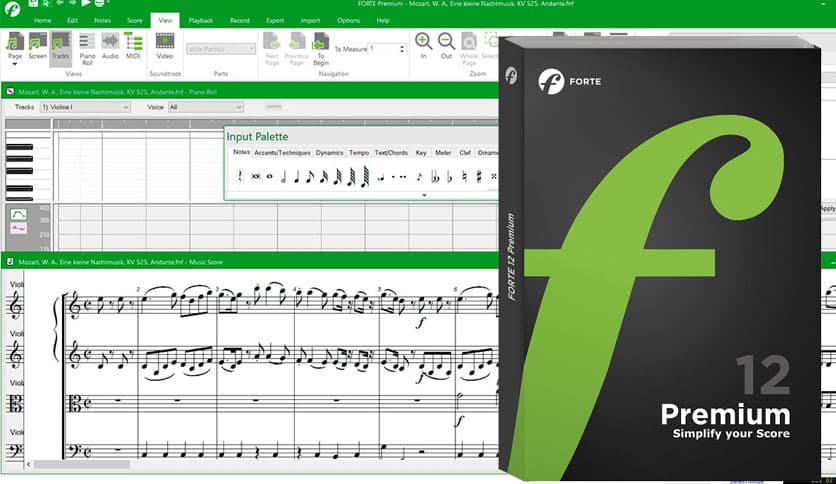Adjust the To Measure stepper arrows
Screen dimensions: 836x484
click(x=402, y=49)
